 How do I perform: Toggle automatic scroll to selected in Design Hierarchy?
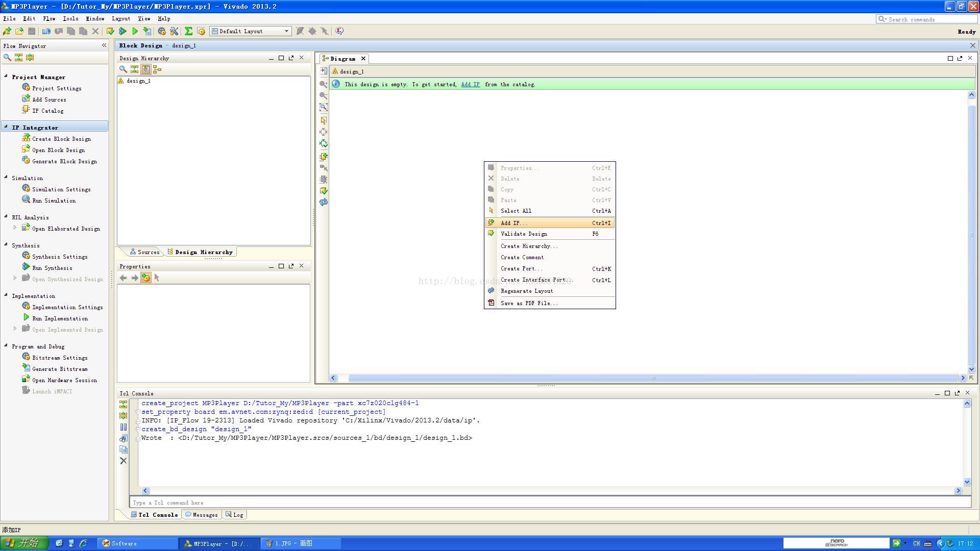(x=145, y=69)
